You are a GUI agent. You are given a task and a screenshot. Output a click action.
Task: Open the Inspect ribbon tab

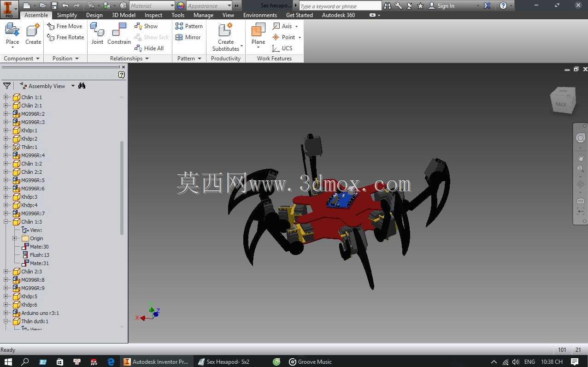(x=153, y=15)
